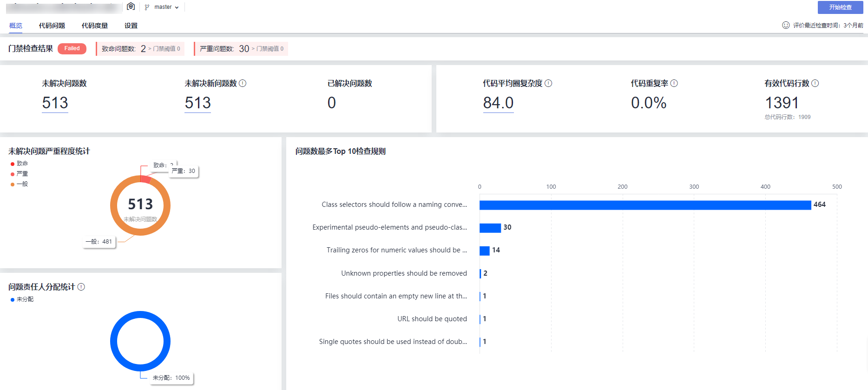Open the master branch dropdown
Screen dimensions: 868x390
point(166,7)
